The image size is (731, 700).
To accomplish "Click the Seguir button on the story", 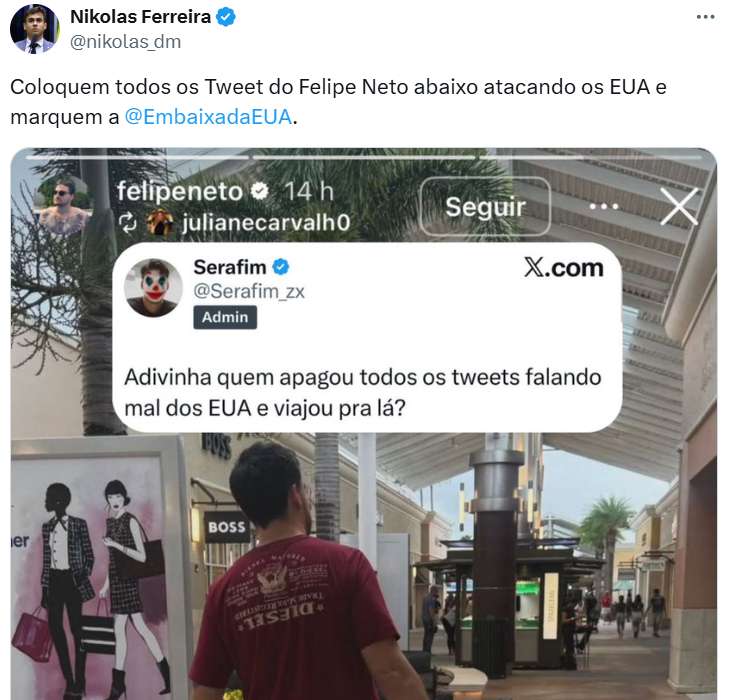I will point(485,206).
